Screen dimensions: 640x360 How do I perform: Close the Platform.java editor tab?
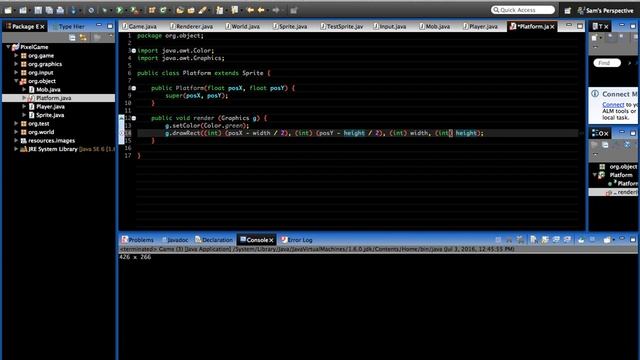click(x=552, y=27)
